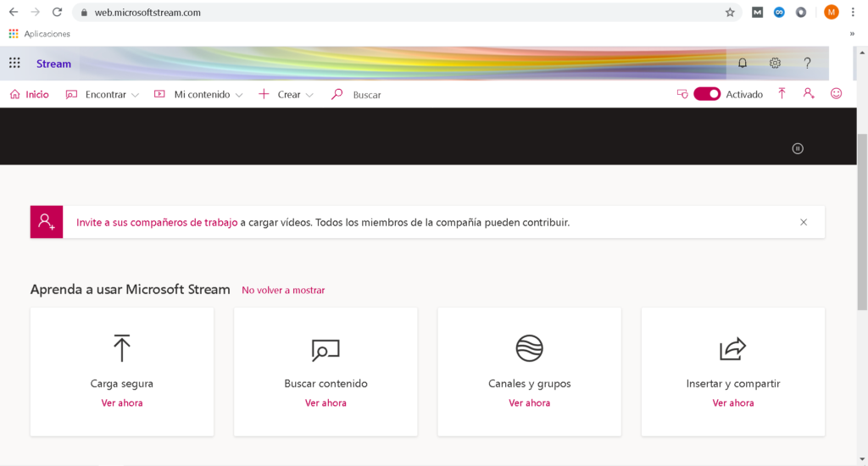Click the invite coworkers person icon in navbar
The height and width of the screenshot is (466, 868).
click(x=809, y=93)
